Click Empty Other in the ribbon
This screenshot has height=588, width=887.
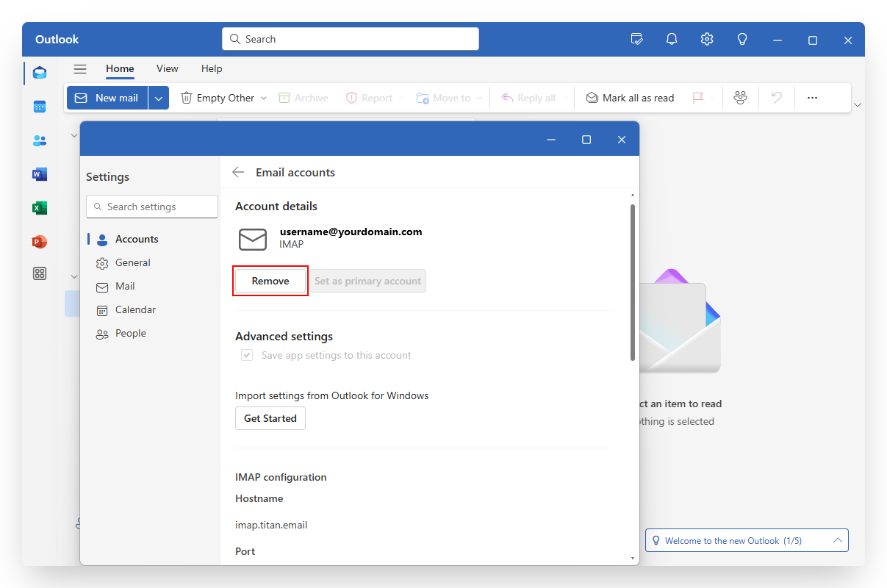point(218,98)
